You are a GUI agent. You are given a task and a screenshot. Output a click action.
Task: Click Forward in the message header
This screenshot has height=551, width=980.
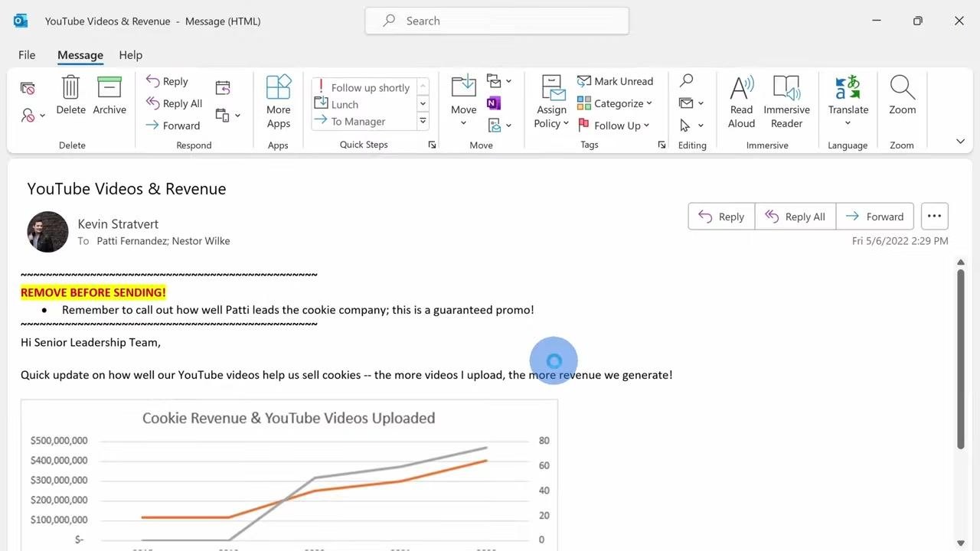click(875, 217)
